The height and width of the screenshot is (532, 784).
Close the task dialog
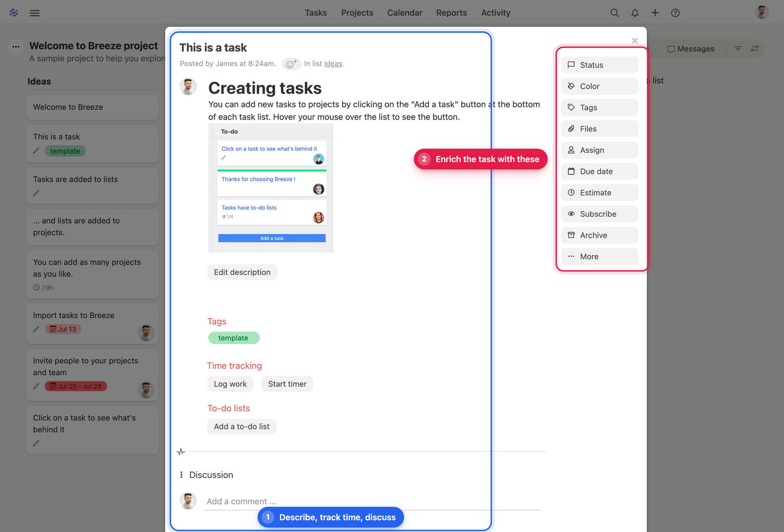[635, 41]
